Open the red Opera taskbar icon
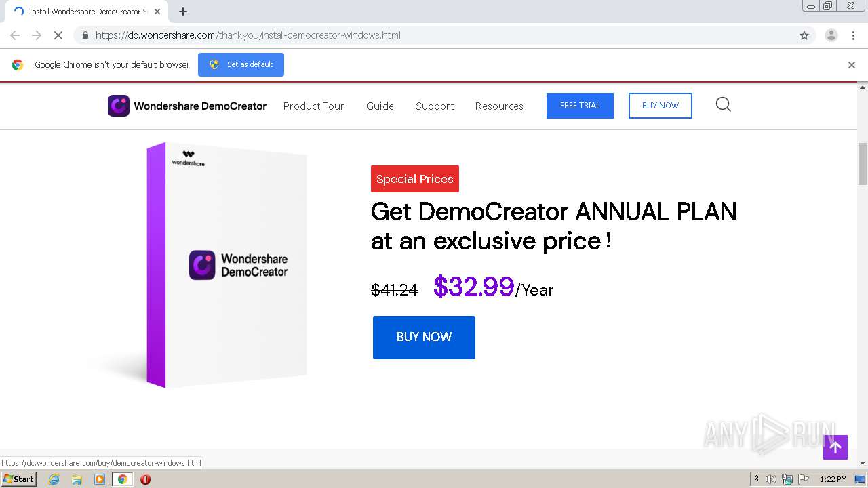868x488 pixels. click(145, 479)
